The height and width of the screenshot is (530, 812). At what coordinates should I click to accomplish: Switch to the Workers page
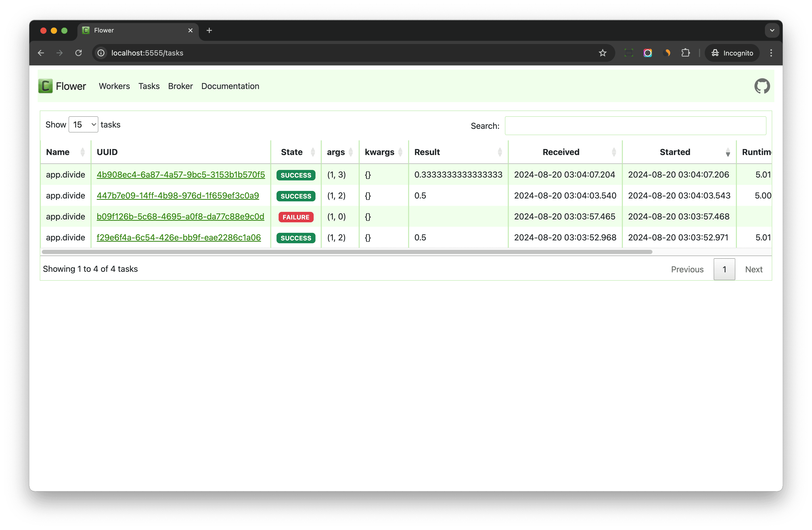(114, 86)
